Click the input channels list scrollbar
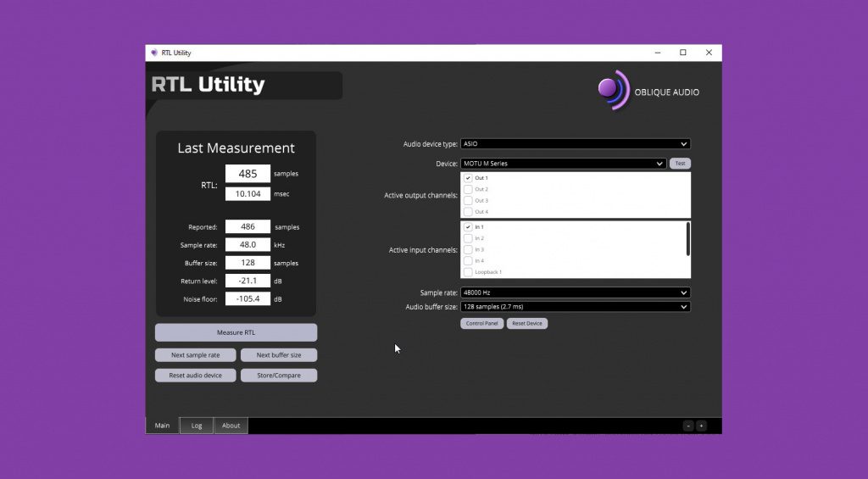868x479 pixels. [687, 239]
